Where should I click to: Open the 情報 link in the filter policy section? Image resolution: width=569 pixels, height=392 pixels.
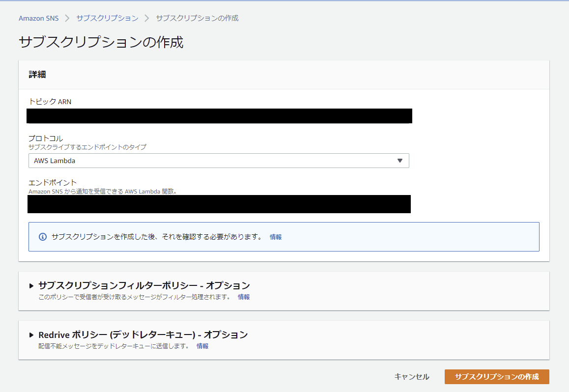[x=243, y=297]
